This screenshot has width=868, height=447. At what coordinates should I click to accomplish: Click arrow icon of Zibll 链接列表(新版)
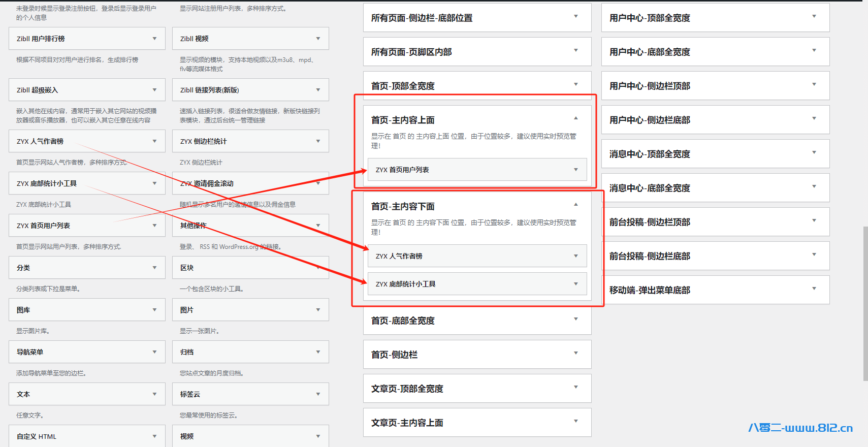(318, 90)
